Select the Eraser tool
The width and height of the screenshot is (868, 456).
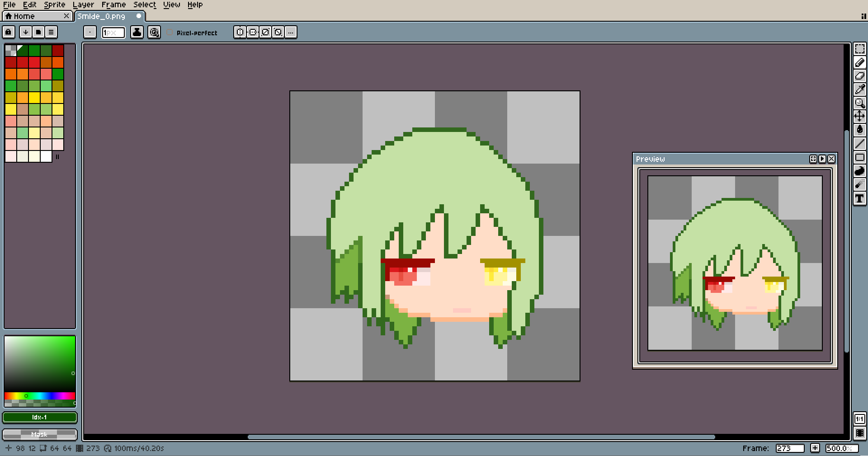pyautogui.click(x=859, y=76)
